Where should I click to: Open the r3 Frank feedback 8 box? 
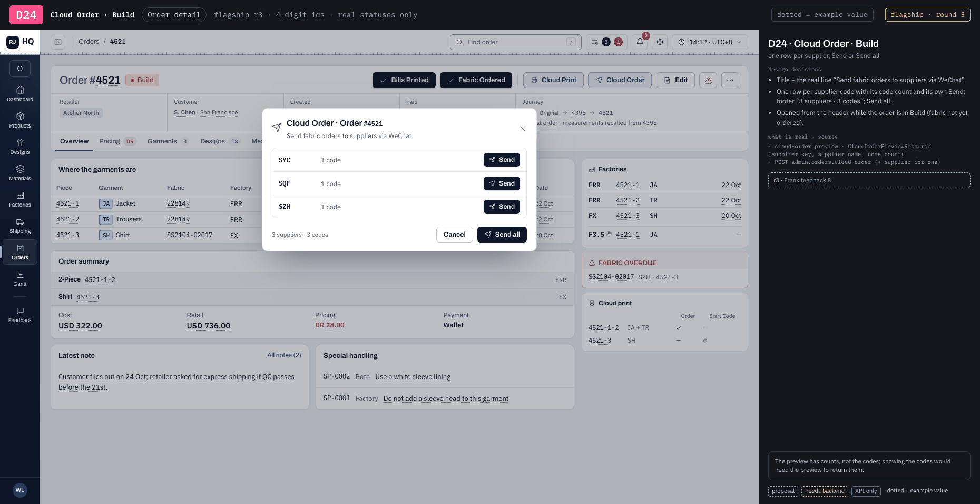point(869,180)
